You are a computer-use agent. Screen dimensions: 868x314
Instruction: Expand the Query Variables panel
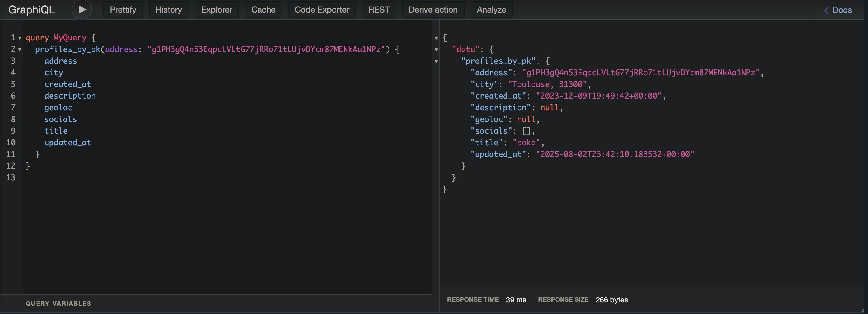click(58, 303)
